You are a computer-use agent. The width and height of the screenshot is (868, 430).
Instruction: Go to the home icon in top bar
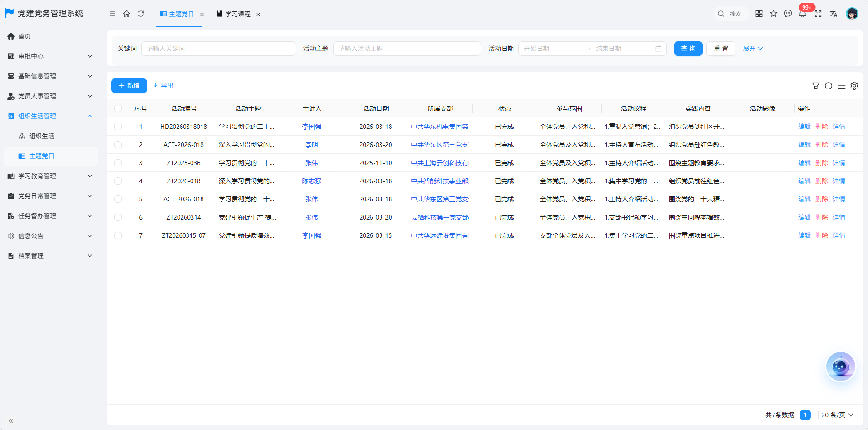tap(127, 14)
